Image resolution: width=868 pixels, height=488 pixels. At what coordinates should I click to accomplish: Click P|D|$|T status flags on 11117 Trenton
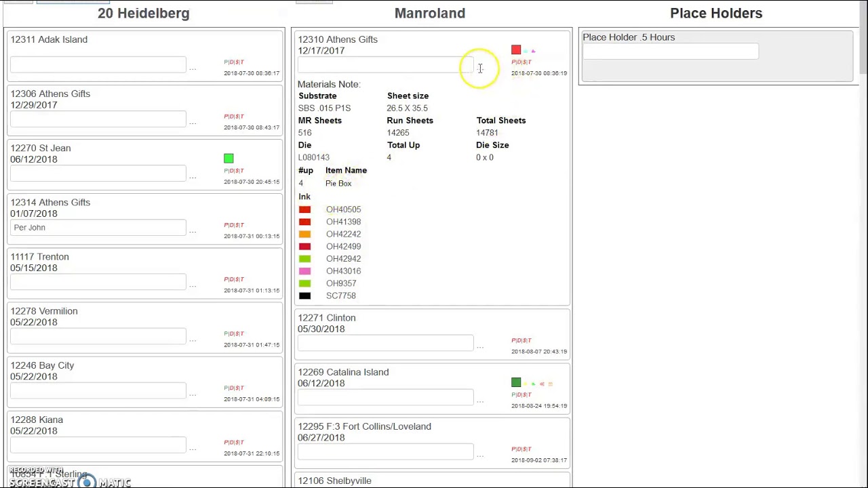(x=234, y=279)
